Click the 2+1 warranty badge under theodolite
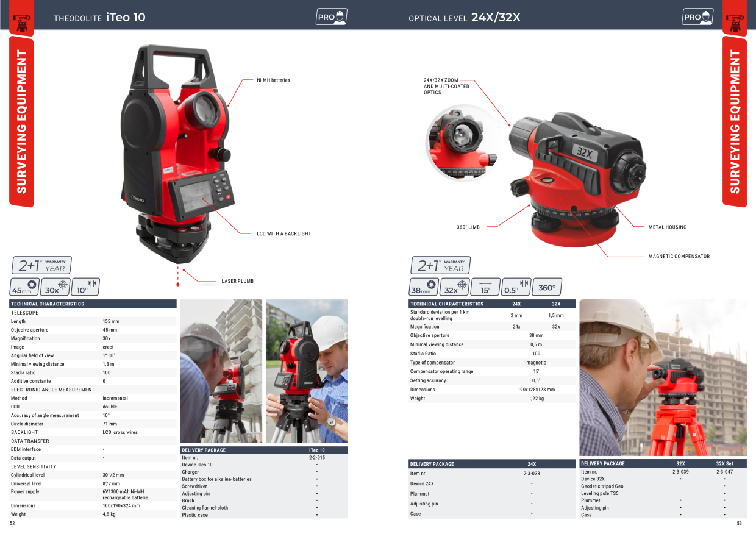 tap(41, 265)
